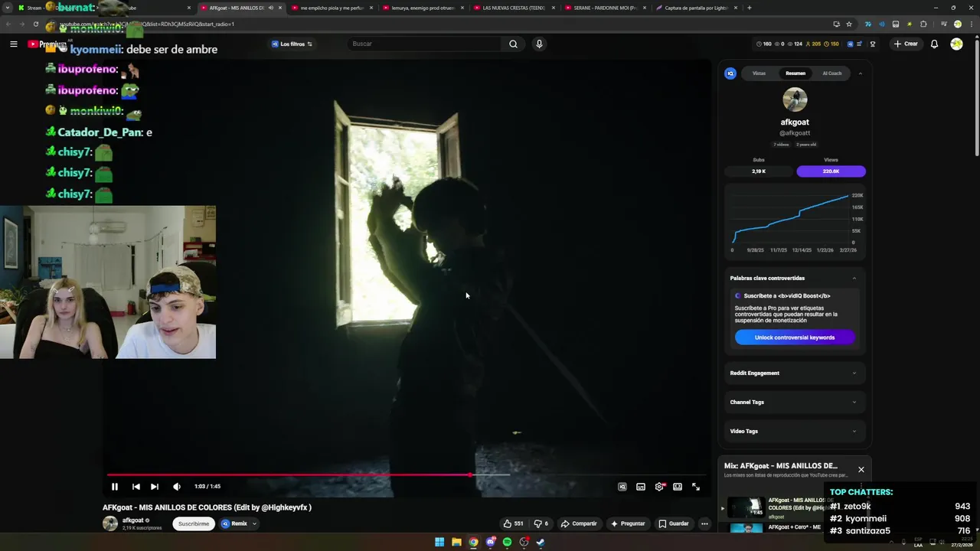This screenshot has height=551, width=980.
Task: Click the @afkgoatt handle in the vidIQ panel
Action: [x=795, y=133]
